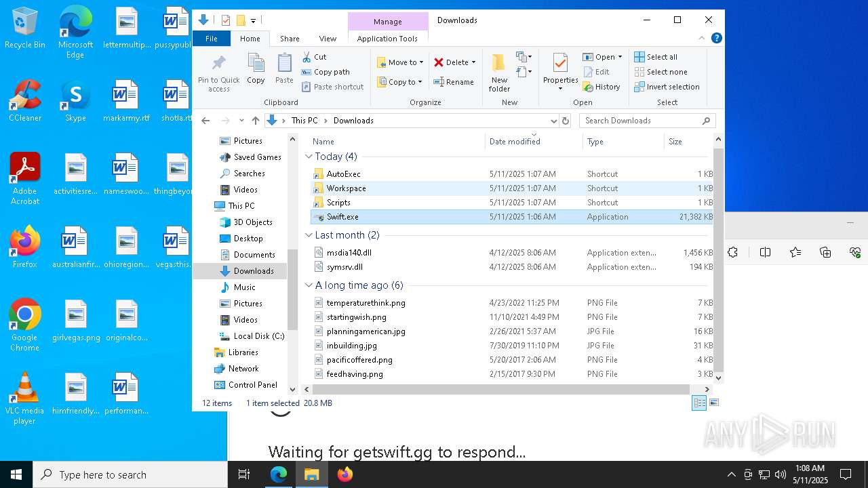
Task: Open CCleaner desktop shortcut
Action: point(25,102)
